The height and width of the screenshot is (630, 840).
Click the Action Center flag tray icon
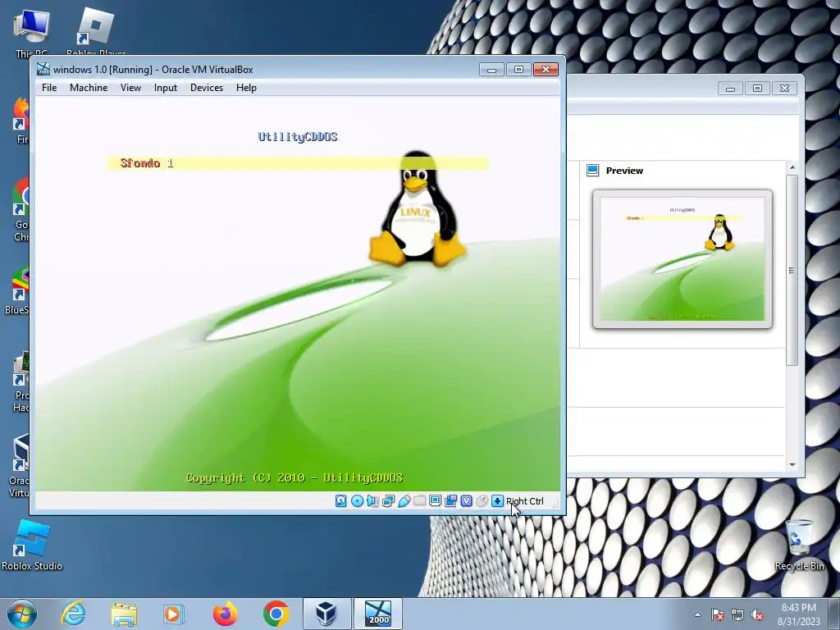click(718, 614)
